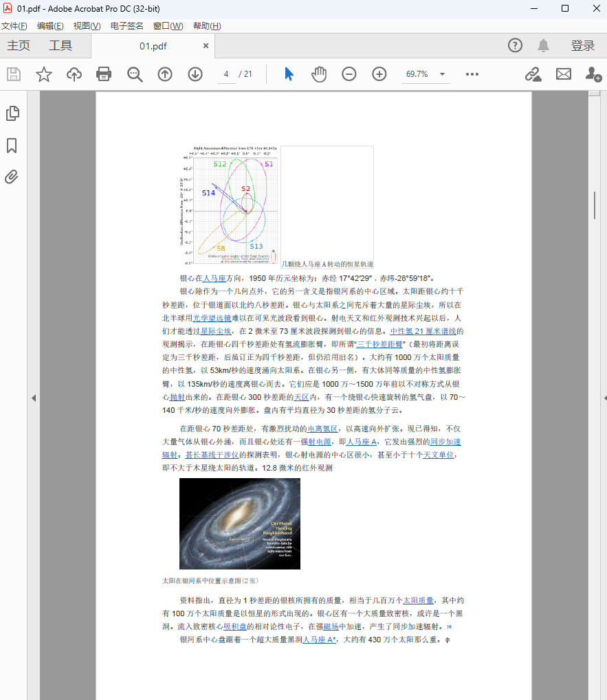Click the 登录 sign-in button
Screen dimensions: 607x700
[x=582, y=46]
